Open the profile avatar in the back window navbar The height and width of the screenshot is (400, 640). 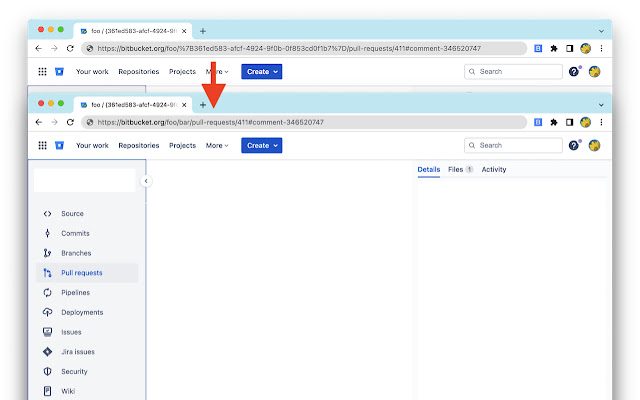pos(594,71)
